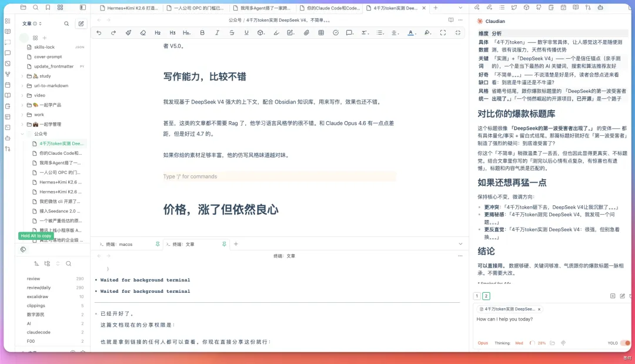Click the robot icon in the right panel toolbar
The image size is (635, 364).
[600, 8]
